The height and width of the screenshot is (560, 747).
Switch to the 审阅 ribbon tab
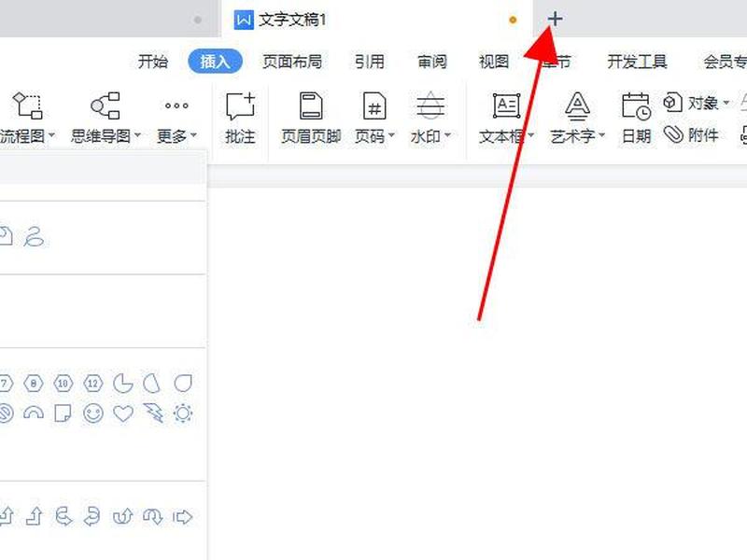point(432,62)
